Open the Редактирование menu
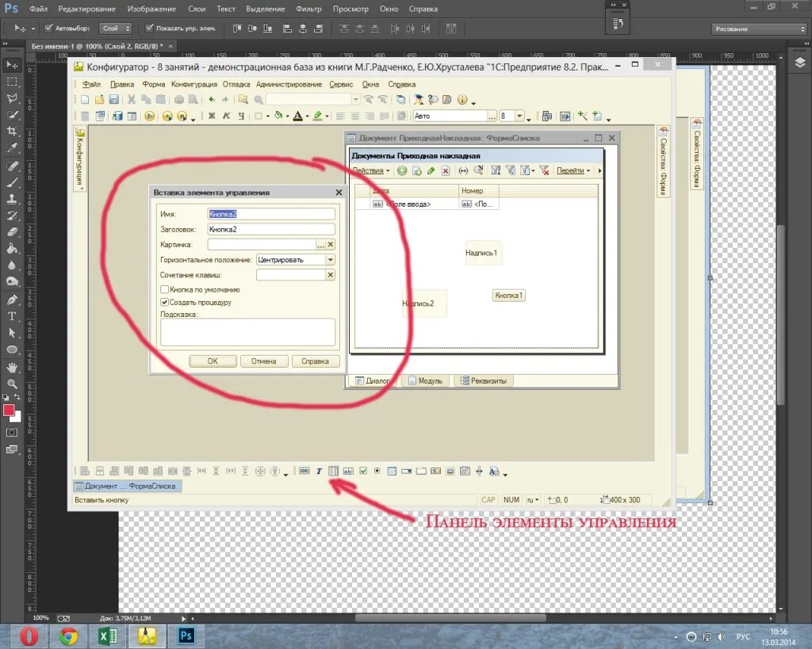The image size is (812, 649). [87, 9]
